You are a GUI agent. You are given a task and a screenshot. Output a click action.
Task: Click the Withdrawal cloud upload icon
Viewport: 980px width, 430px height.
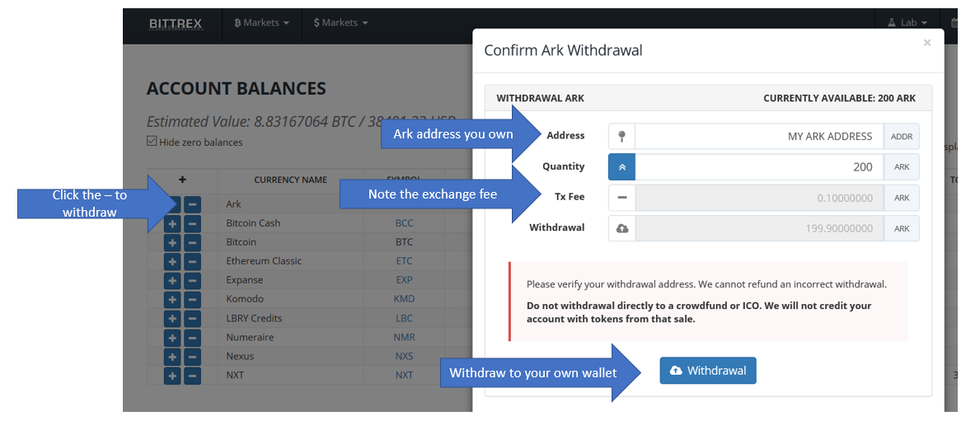(621, 228)
